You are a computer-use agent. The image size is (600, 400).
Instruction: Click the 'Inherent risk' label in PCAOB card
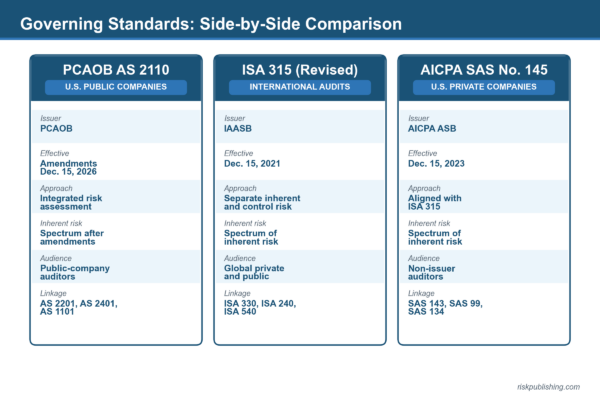(x=61, y=223)
